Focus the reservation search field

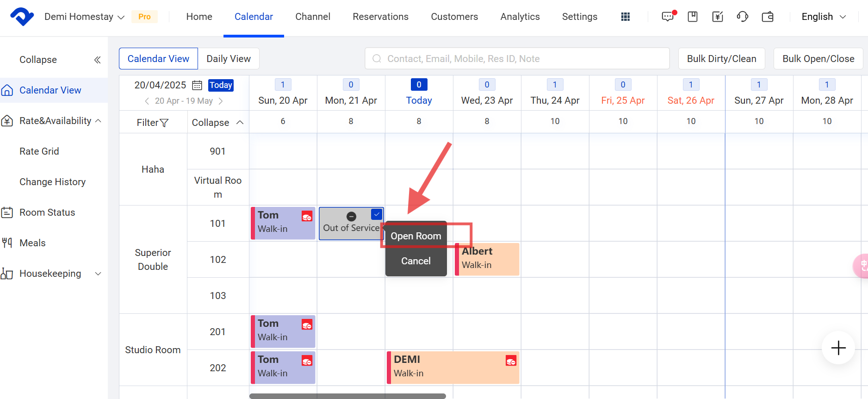click(x=517, y=59)
